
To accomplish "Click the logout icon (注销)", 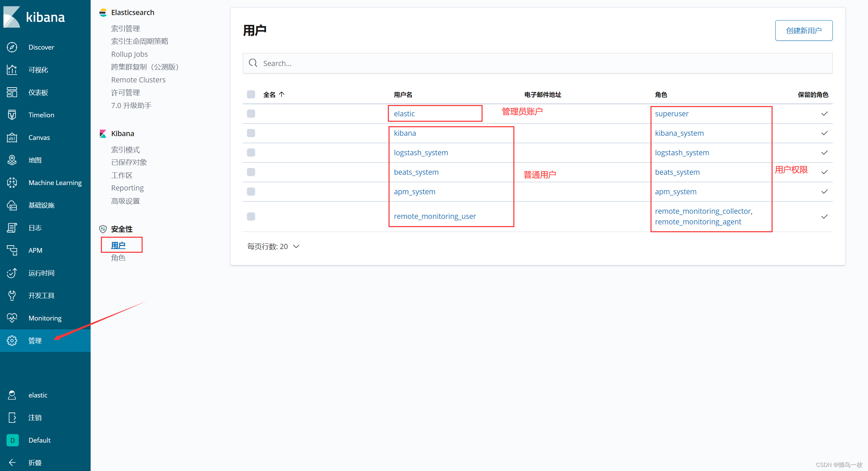I will pyautogui.click(x=12, y=418).
